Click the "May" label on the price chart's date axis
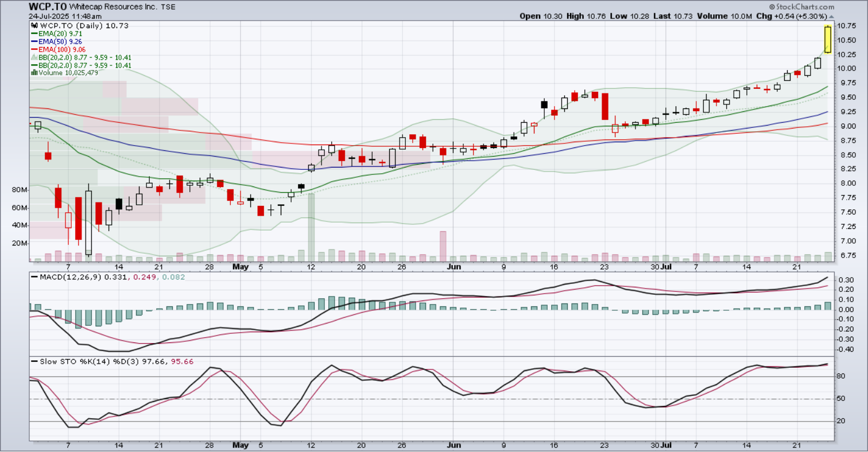The image size is (868, 452). pos(239,267)
